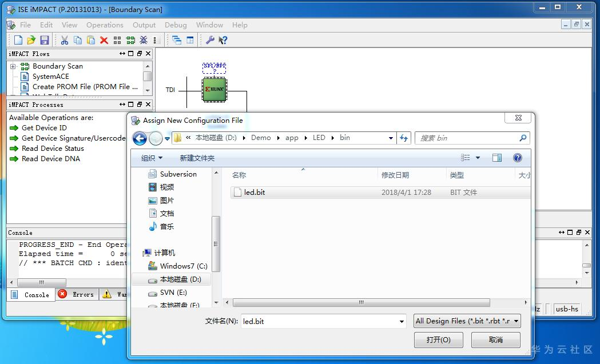Screen dimensions: 600x364
Task: Click the red X delete icon
Action: point(104,40)
